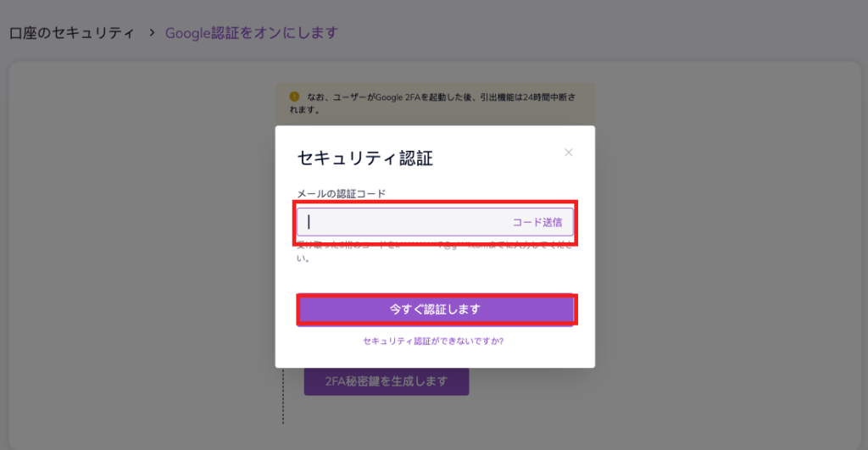
Task: Send the email code via コード送信
Action: tap(537, 222)
